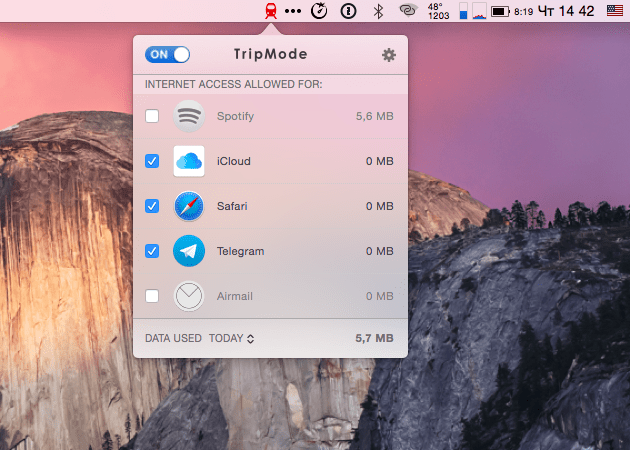Viewport: 630px width, 450px height.
Task: Open TripMode settings gear
Action: click(389, 55)
